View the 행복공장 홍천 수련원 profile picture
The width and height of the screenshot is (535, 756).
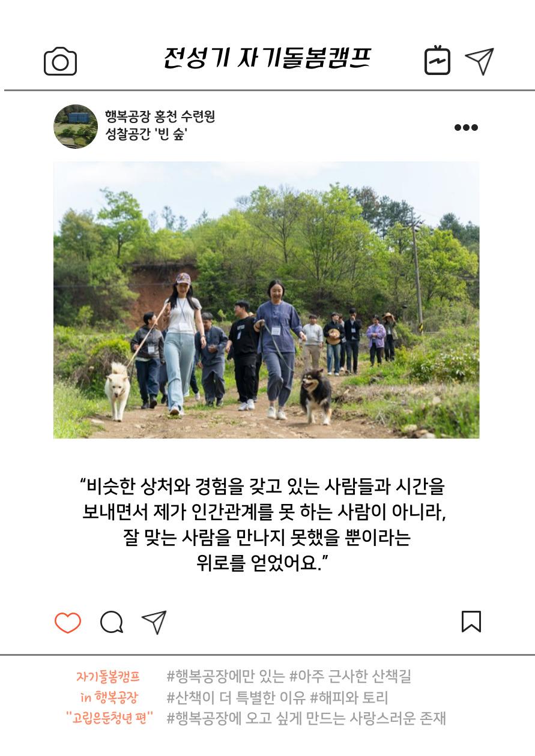pyautogui.click(x=76, y=127)
